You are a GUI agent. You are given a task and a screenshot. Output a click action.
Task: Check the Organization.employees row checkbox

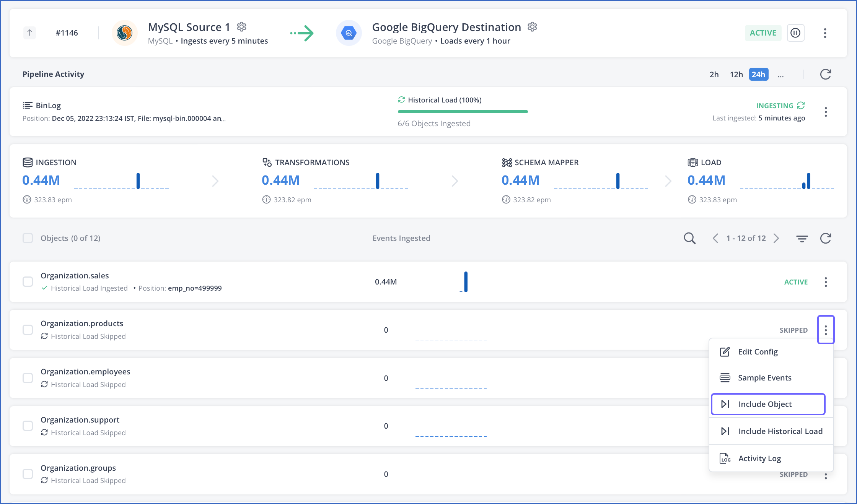point(28,378)
